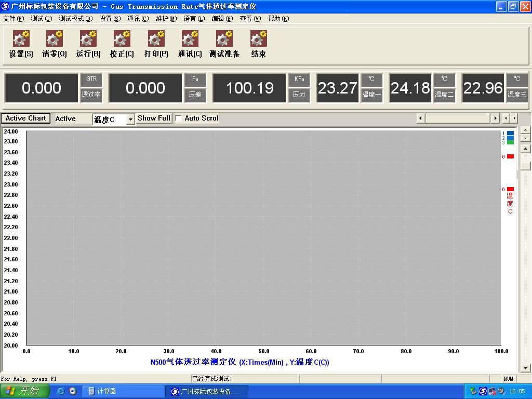Click the 广州标际包装设备 taskbar item

click(207, 392)
